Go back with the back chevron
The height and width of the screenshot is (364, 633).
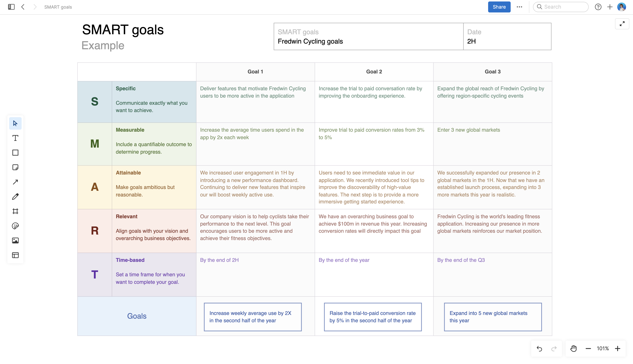point(23,7)
